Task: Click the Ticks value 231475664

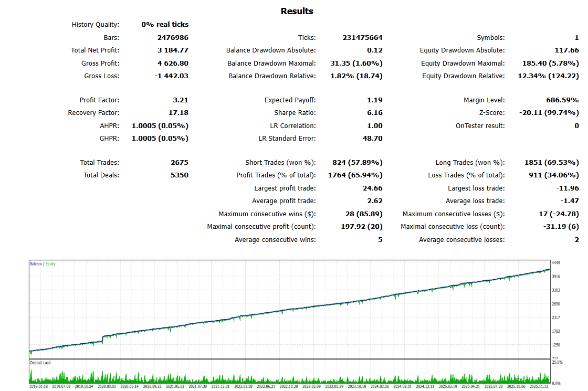Action: [363, 37]
